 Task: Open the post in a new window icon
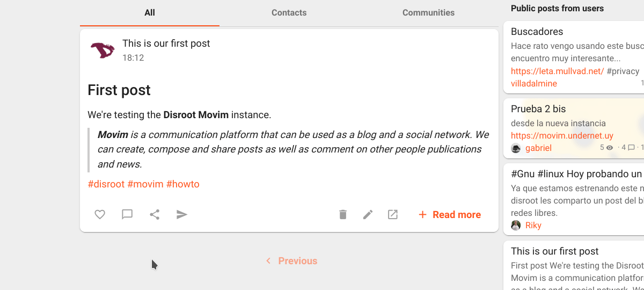(393, 215)
